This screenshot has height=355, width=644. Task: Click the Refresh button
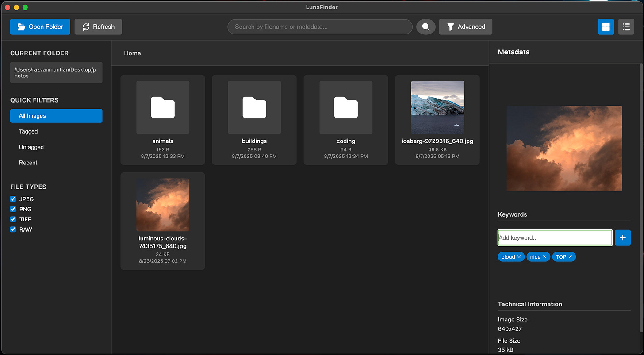98,27
